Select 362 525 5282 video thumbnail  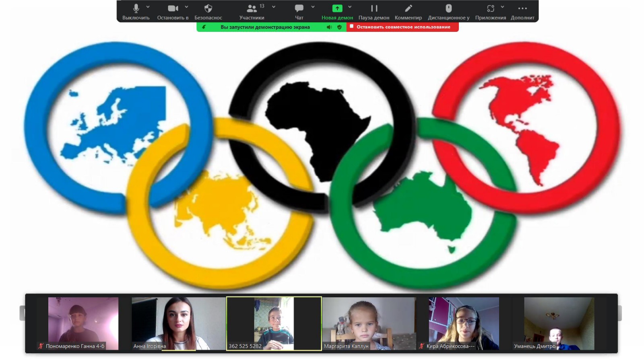coord(274,323)
